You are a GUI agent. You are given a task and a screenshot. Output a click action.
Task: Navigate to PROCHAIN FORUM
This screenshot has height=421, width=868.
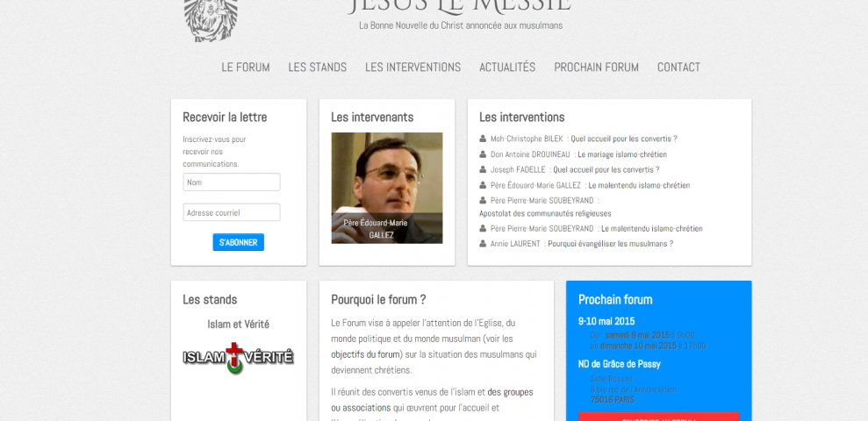(x=596, y=68)
